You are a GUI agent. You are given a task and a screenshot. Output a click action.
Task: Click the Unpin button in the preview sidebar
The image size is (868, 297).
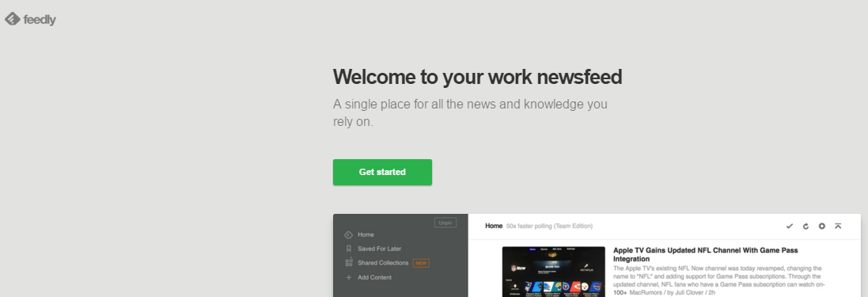[445, 223]
